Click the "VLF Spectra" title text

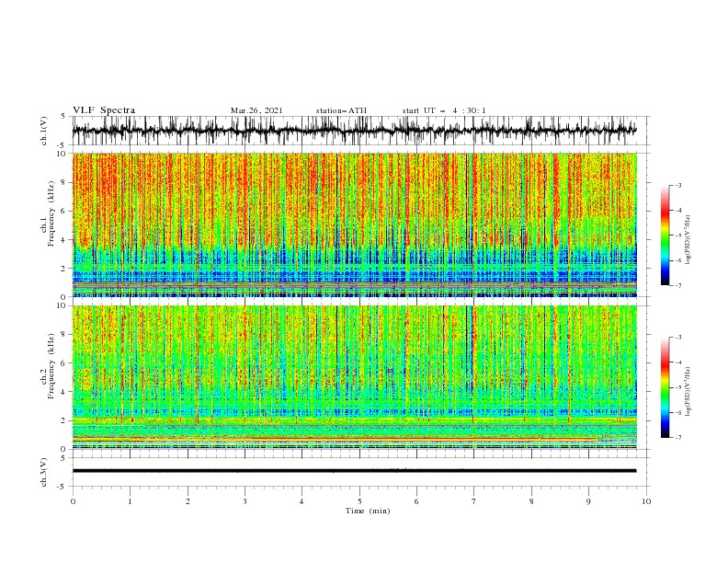pyautogui.click(x=104, y=110)
